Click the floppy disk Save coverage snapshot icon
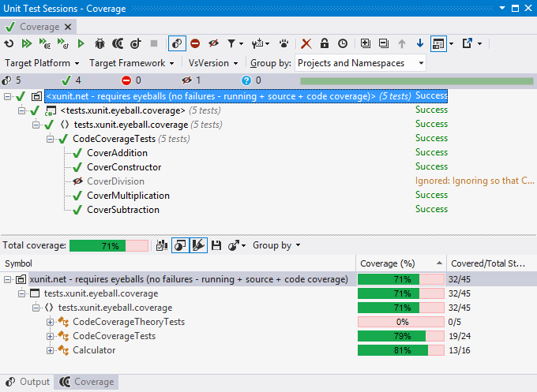The width and height of the screenshot is (537, 392). (216, 245)
